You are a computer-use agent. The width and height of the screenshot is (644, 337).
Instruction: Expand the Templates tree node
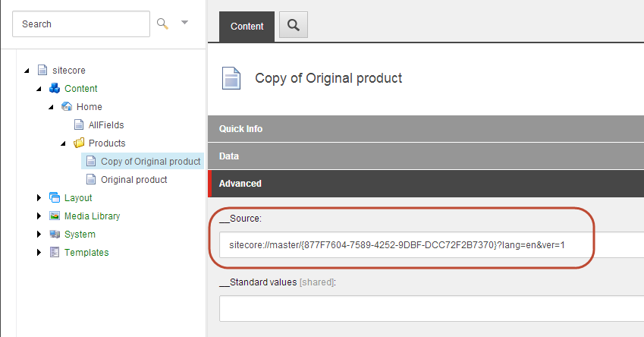pyautogui.click(x=39, y=253)
